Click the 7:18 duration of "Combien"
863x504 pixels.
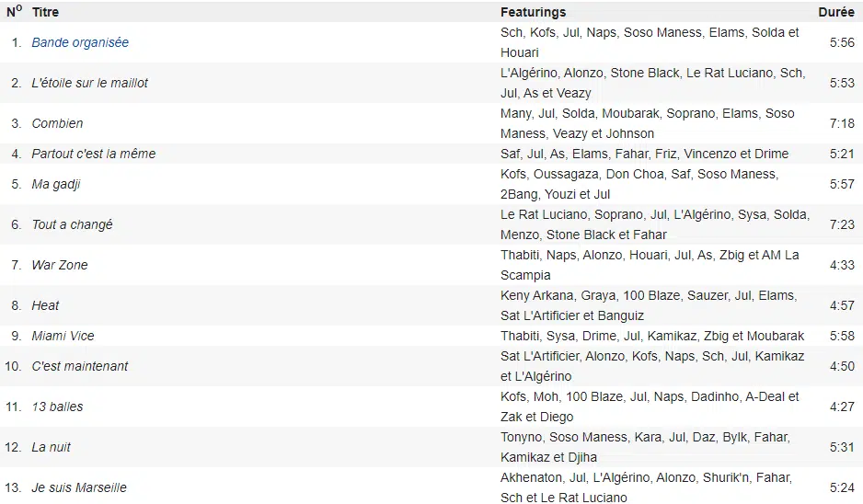pyautogui.click(x=842, y=123)
